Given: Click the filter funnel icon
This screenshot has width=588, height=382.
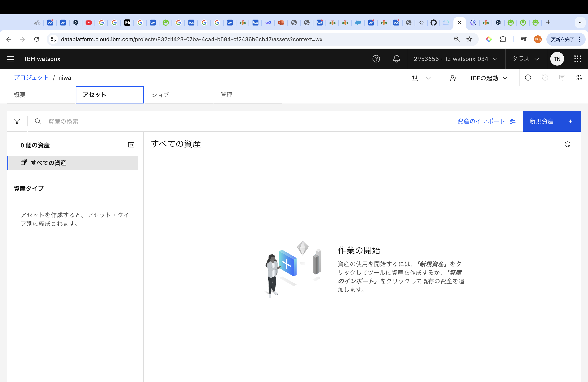Looking at the screenshot, I should click(x=17, y=121).
